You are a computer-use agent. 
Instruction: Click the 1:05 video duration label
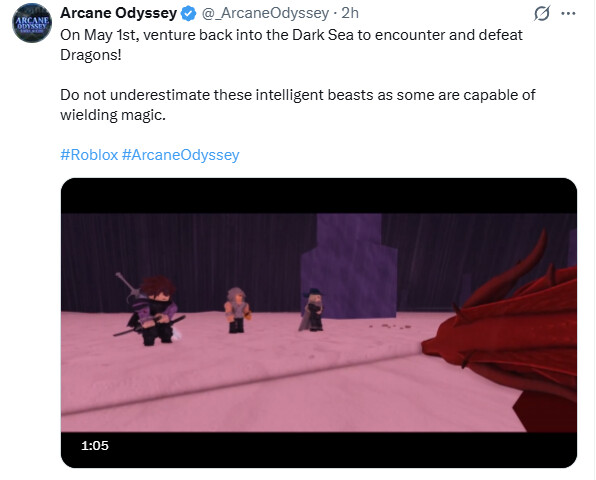click(95, 445)
